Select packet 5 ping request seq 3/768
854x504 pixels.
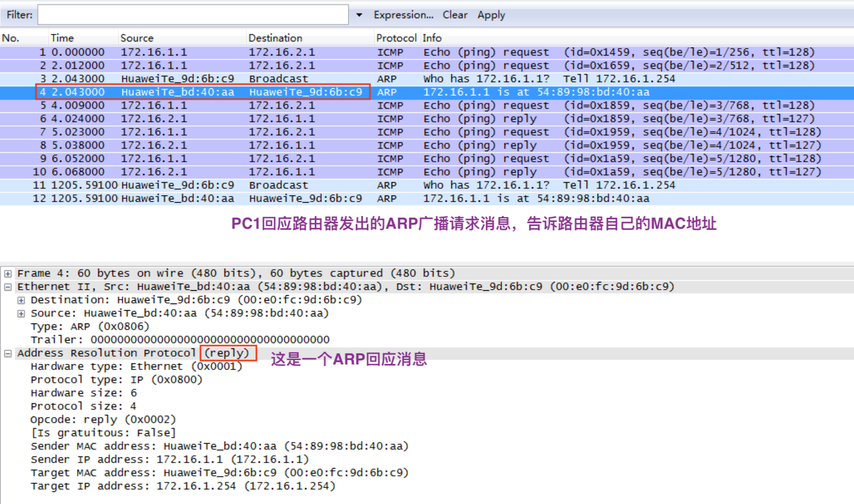click(x=427, y=105)
